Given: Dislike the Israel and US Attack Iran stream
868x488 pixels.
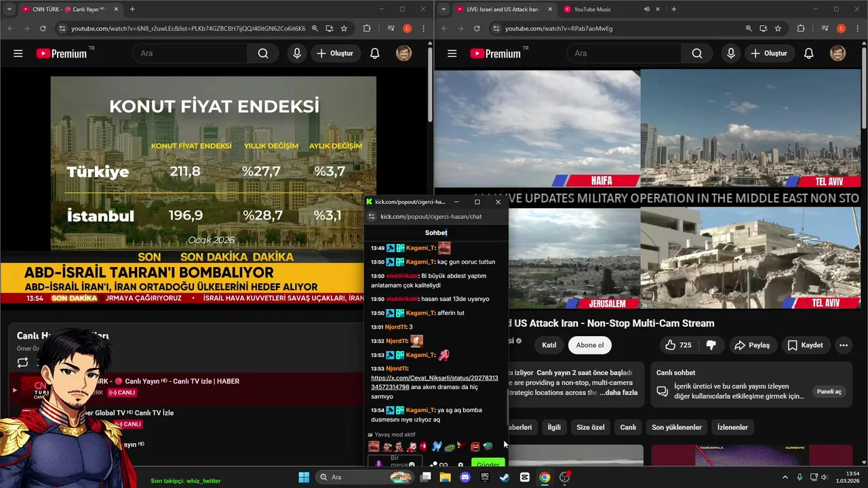Looking at the screenshot, I should [711, 345].
